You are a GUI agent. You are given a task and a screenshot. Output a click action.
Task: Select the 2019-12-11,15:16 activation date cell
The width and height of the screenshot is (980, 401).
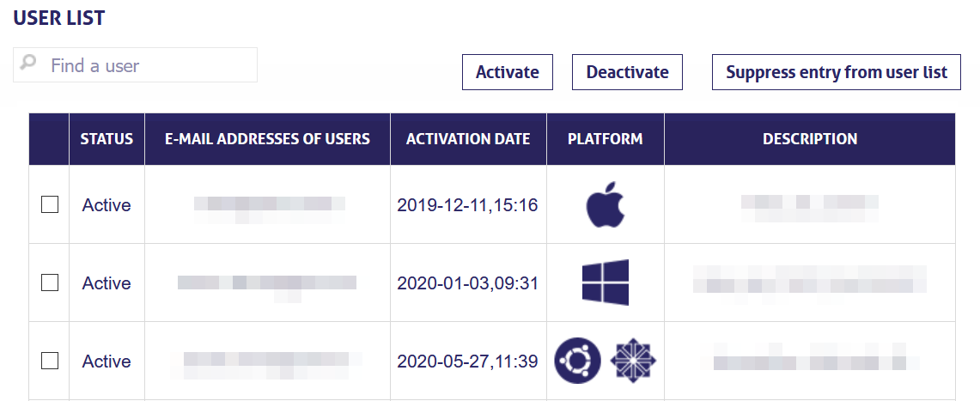pyautogui.click(x=467, y=205)
